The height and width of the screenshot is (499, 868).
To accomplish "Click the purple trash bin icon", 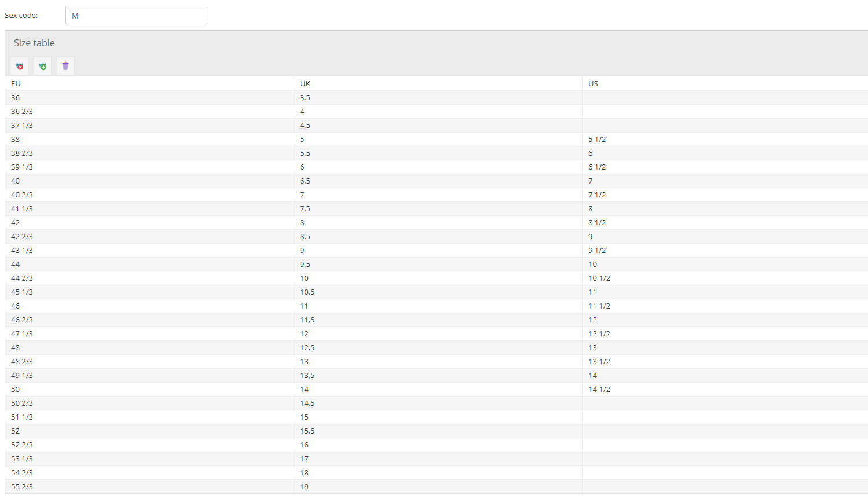I will click(65, 66).
